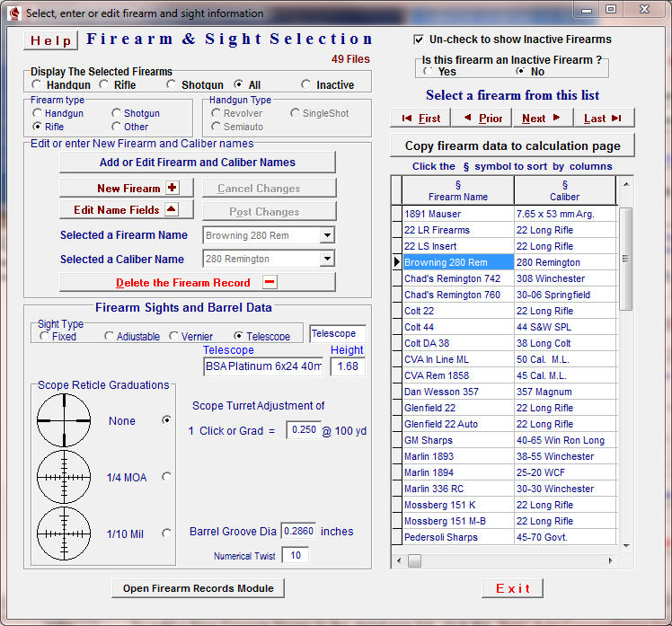This screenshot has width=672, height=626.
Task: Select the Adjustable sight type
Action: (109, 336)
